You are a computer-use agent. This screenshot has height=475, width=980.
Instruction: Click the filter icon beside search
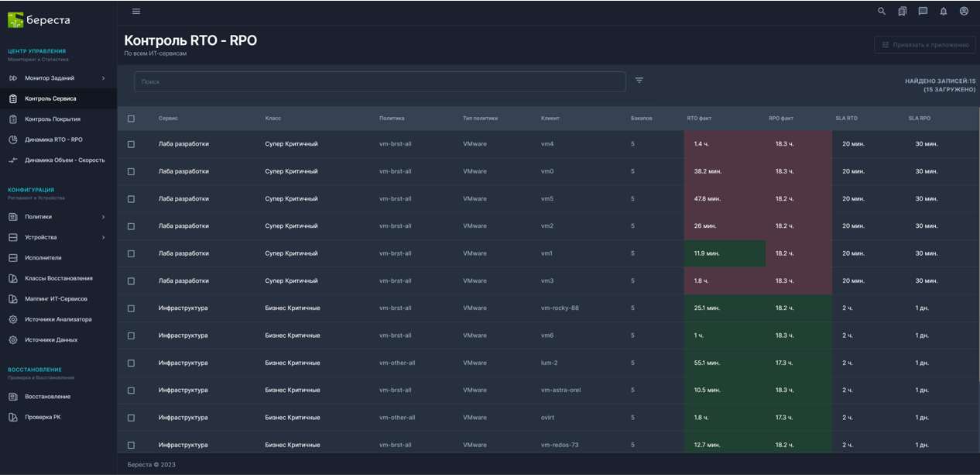click(x=639, y=81)
